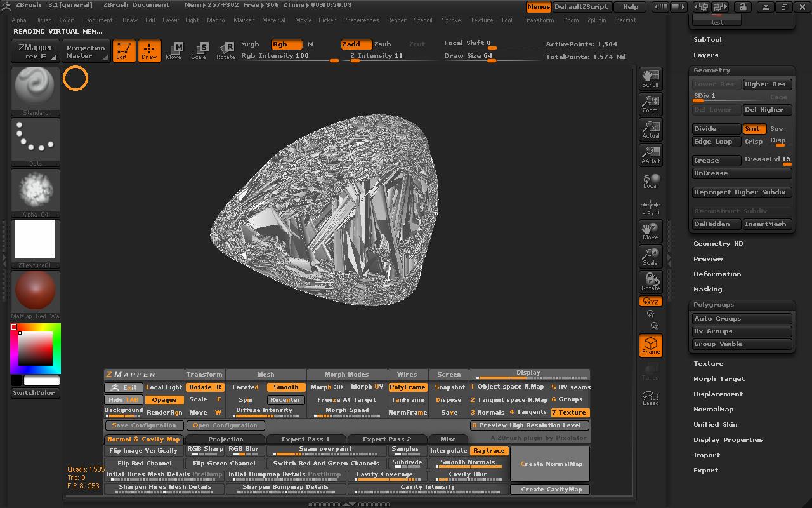Click the Scroll canvas navigation icon
Screen dimensions: 812x508
tap(650, 78)
